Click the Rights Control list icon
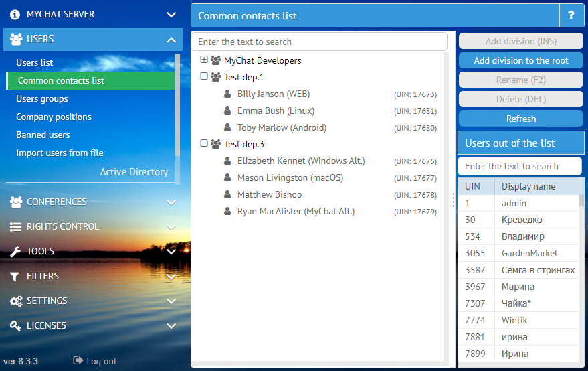This screenshot has height=371, width=588. (16, 226)
